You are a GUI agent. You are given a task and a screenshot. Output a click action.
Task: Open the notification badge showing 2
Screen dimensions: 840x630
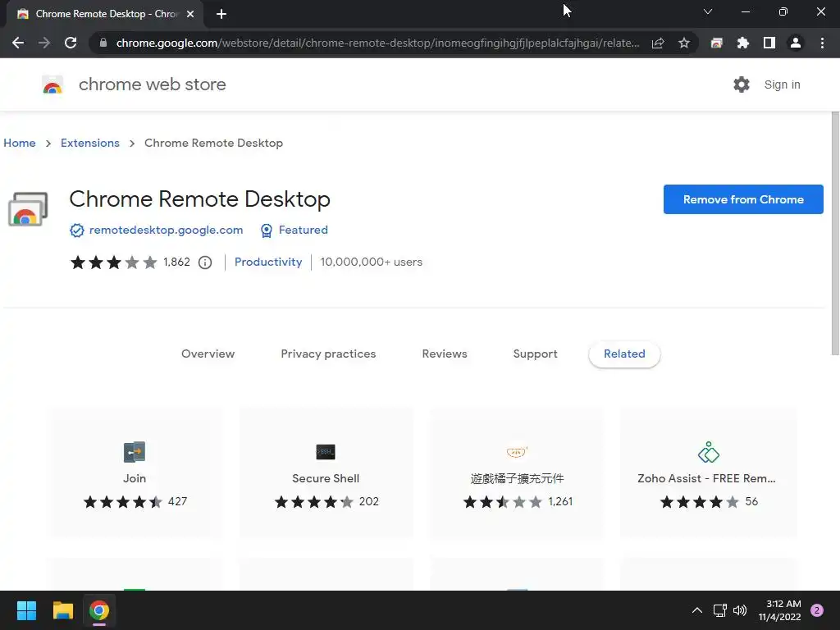(817, 610)
